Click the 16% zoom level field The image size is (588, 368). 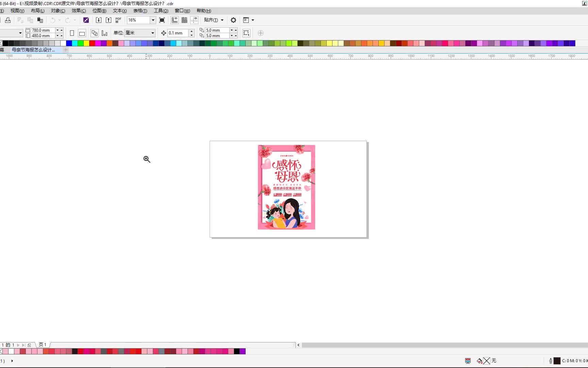(x=138, y=20)
